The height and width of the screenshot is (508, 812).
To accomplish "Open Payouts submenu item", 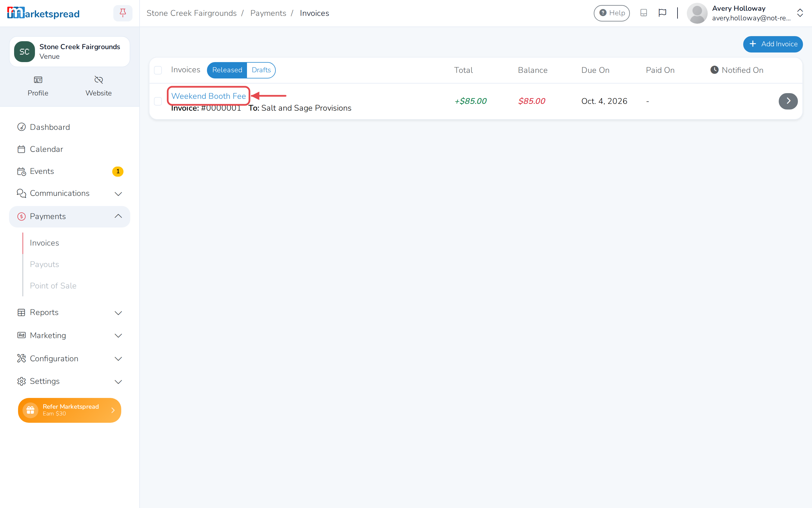I will [x=44, y=264].
